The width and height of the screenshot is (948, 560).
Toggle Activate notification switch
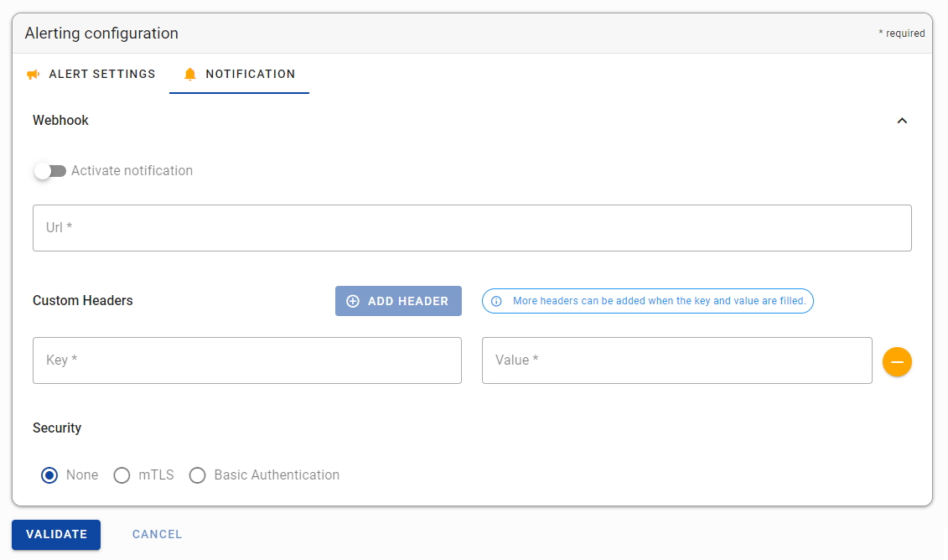49,171
